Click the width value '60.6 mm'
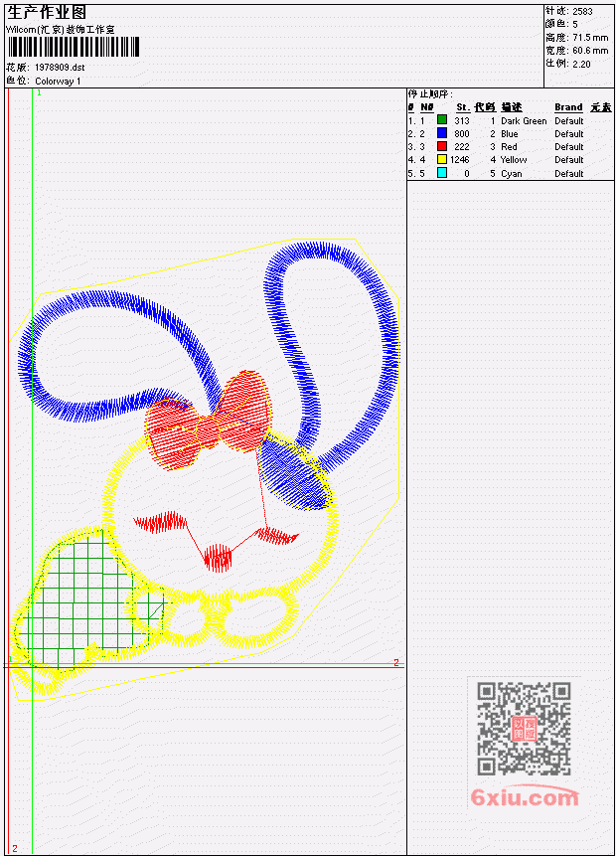 (590, 51)
